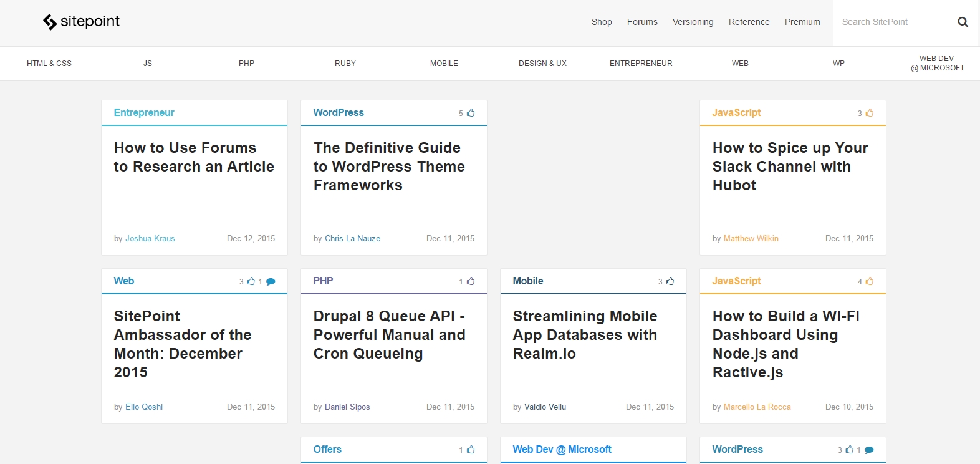The image size is (980, 464).
Task: Open comments on bottom WordPress card
Action: (x=869, y=450)
